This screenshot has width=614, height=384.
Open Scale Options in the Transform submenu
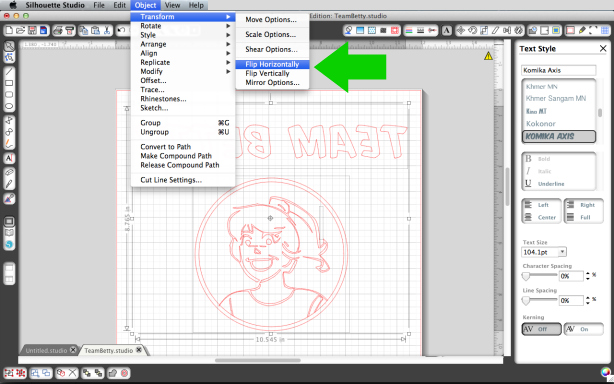(x=272, y=34)
